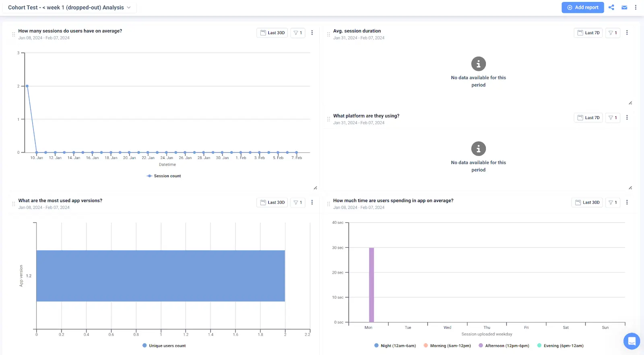This screenshot has height=355, width=644.
Task: Click resize handle of platform report panel
Action: pos(630,188)
